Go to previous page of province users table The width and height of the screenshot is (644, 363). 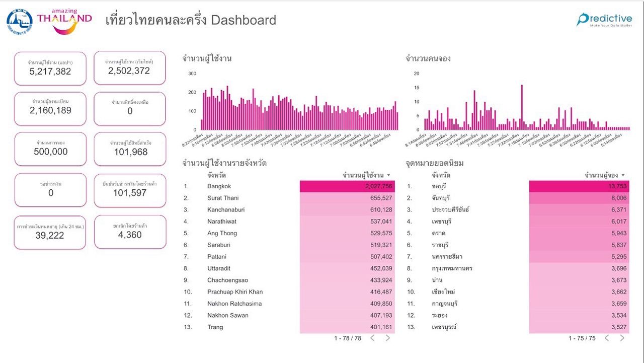pos(372,338)
